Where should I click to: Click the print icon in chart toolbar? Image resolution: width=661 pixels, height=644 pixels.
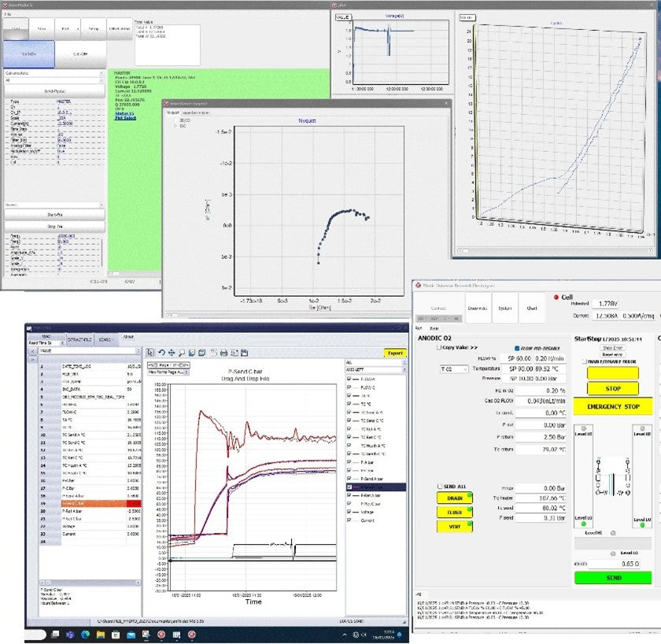coord(223,352)
